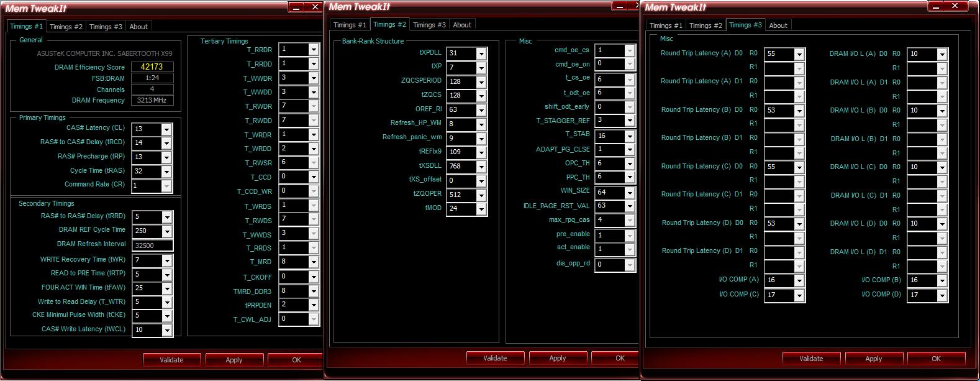Open tMOD dropdown
Image resolution: width=980 pixels, height=381 pixels.
(481, 209)
